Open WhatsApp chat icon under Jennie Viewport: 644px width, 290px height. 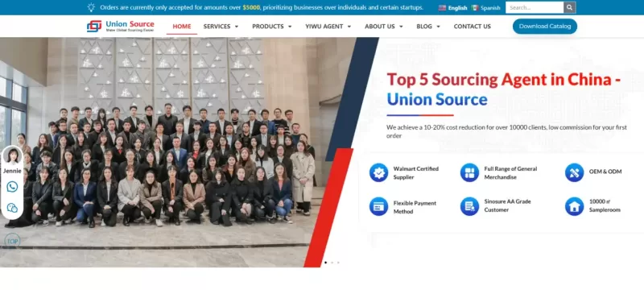(x=12, y=187)
